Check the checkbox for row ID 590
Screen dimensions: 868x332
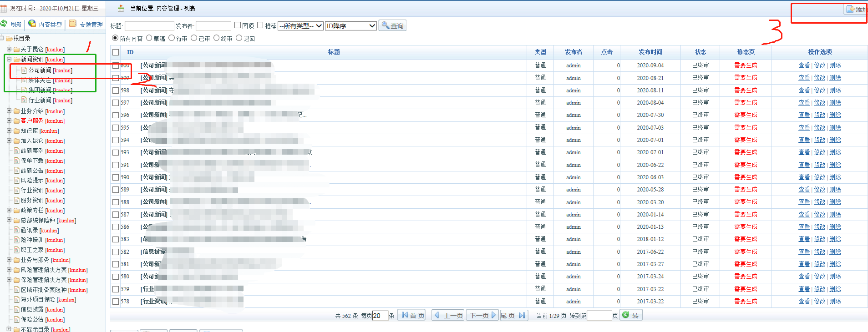point(116,177)
